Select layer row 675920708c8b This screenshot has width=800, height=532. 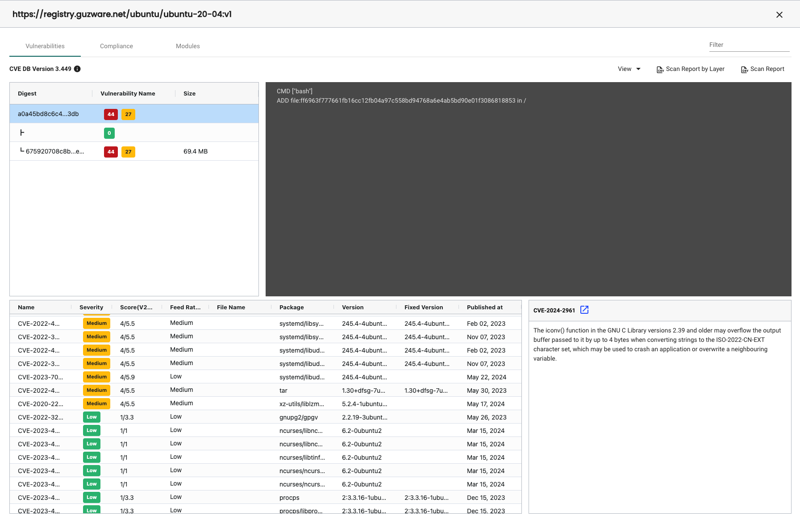coord(134,151)
